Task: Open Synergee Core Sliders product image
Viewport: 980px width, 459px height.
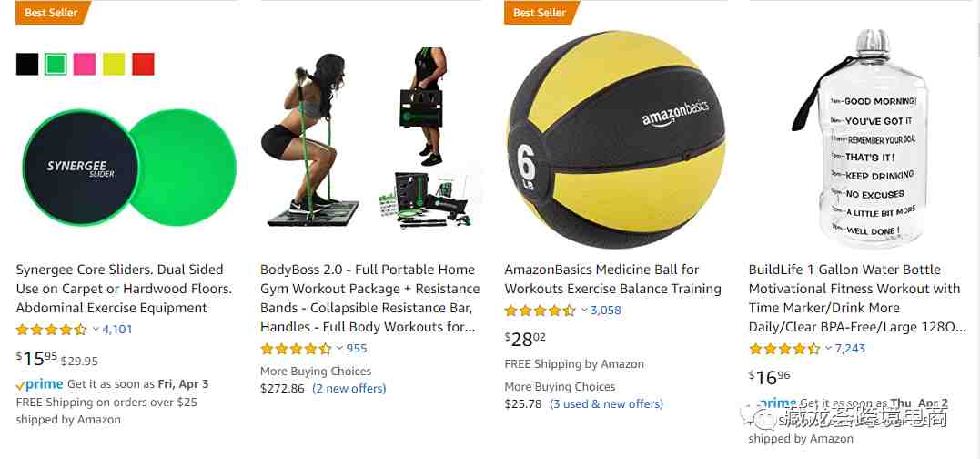Action: [x=128, y=168]
